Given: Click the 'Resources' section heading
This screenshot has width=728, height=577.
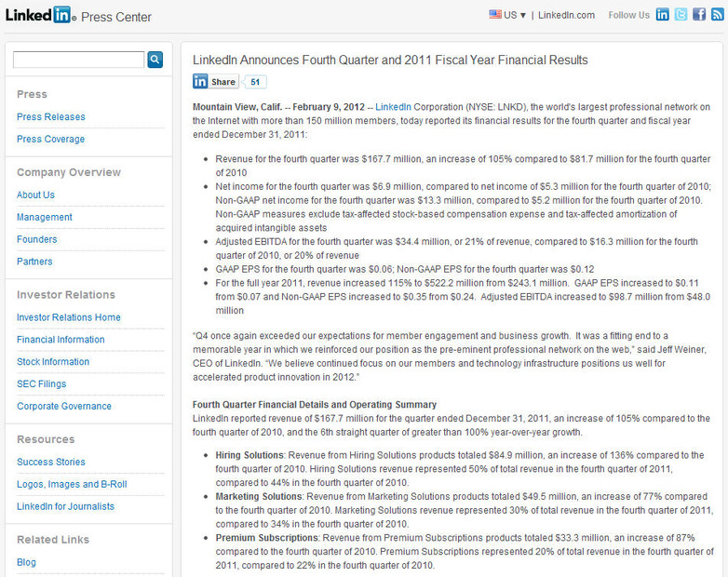Looking at the screenshot, I should coord(46,439).
